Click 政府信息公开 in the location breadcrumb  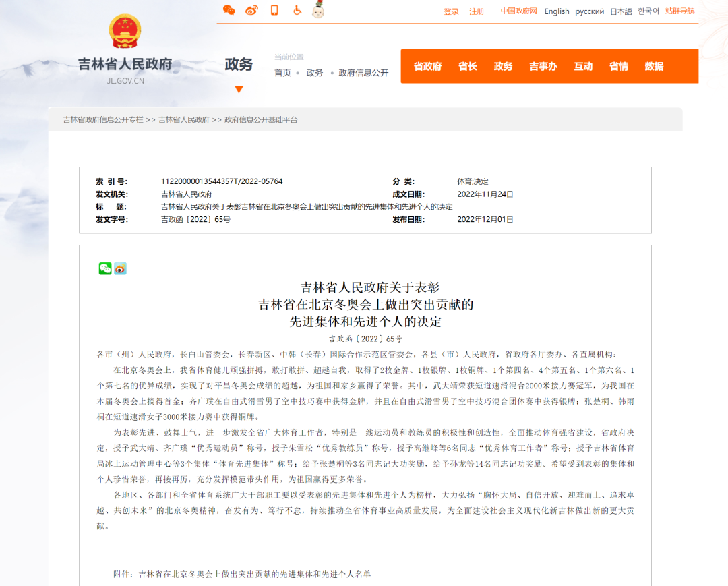[x=363, y=73]
